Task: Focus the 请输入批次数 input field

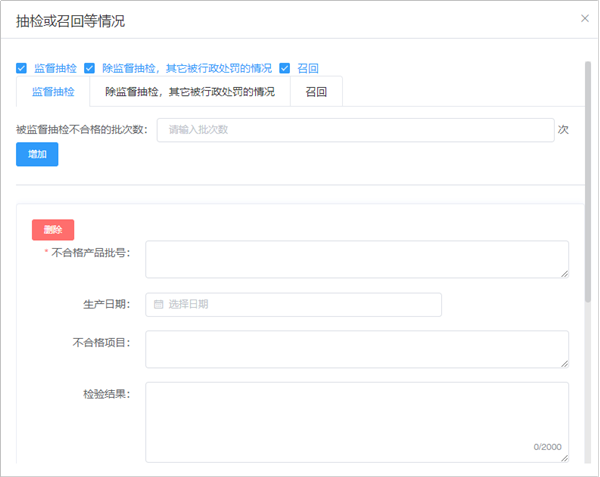Action: coord(355,130)
